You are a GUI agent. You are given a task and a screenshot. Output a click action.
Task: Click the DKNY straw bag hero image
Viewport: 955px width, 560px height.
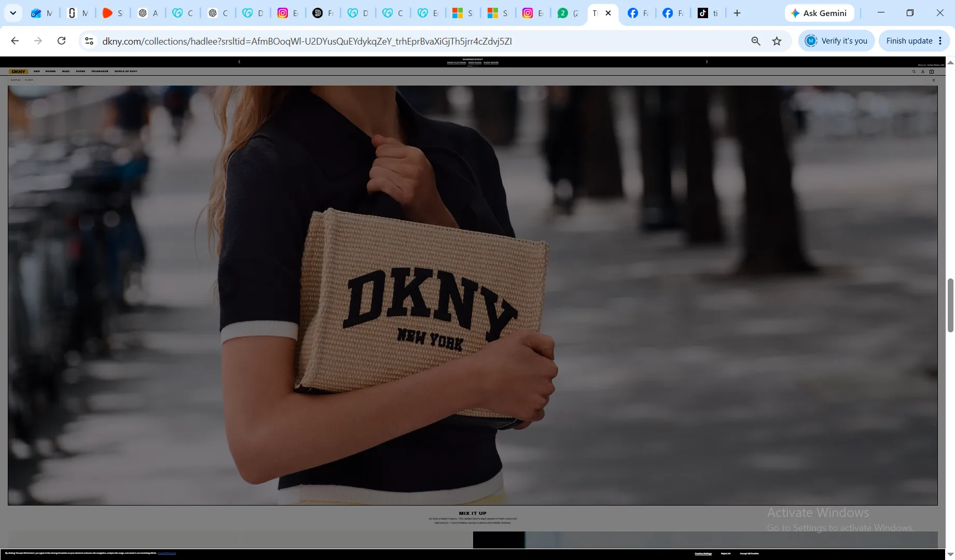pyautogui.click(x=473, y=295)
